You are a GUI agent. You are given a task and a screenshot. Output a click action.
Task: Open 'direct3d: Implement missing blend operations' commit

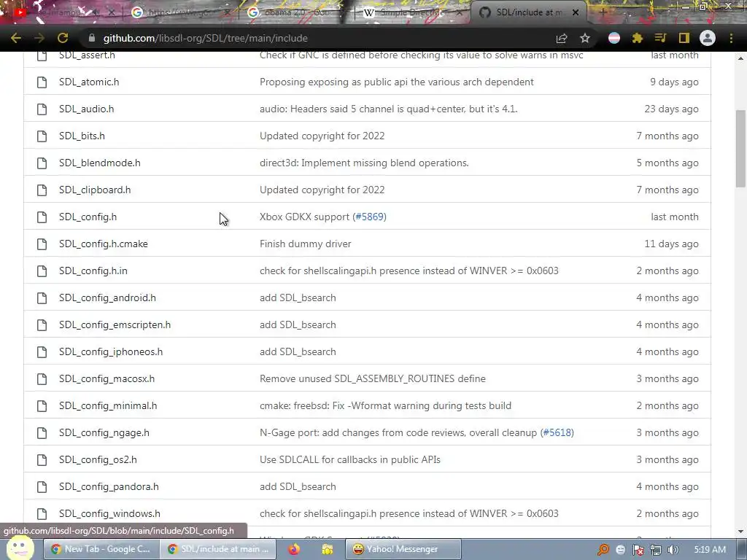pos(364,163)
